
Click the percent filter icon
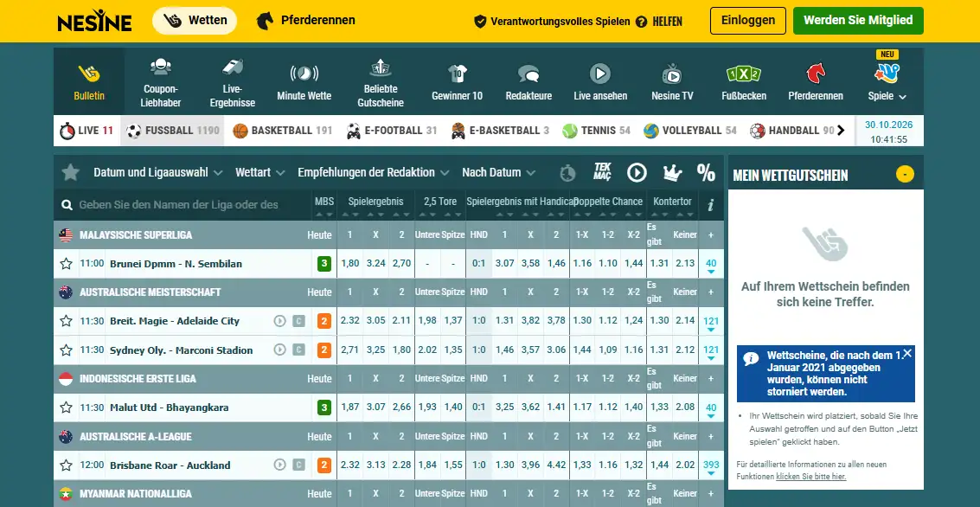pos(707,172)
